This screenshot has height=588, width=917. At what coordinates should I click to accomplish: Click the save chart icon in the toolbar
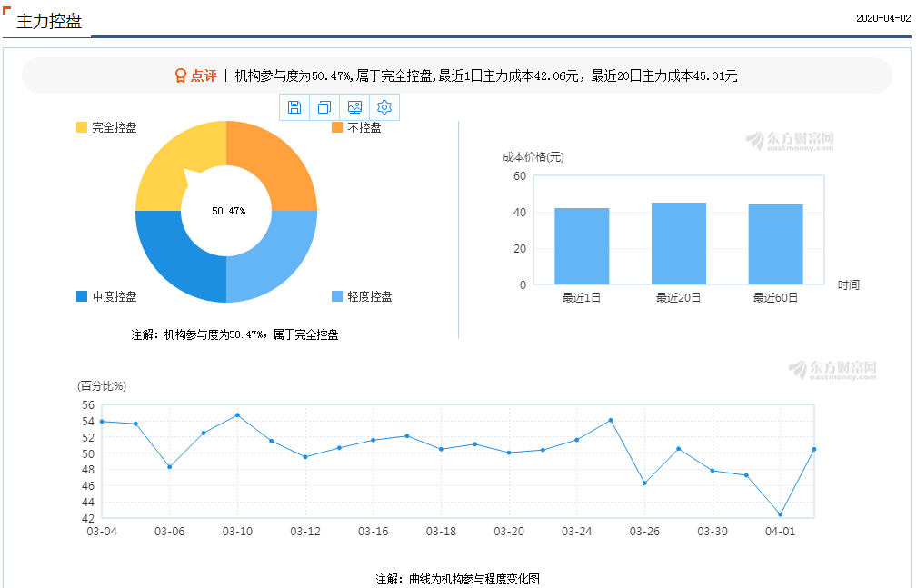294,107
